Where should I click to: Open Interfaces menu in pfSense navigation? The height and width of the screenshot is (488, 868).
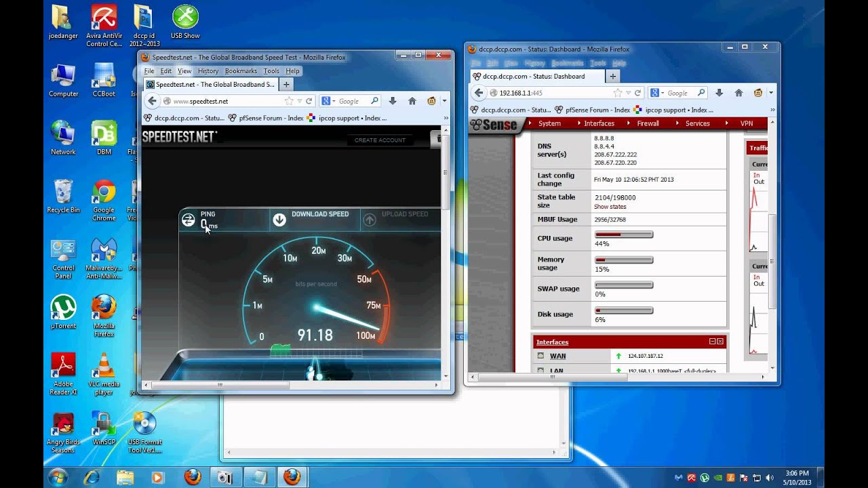coord(599,123)
